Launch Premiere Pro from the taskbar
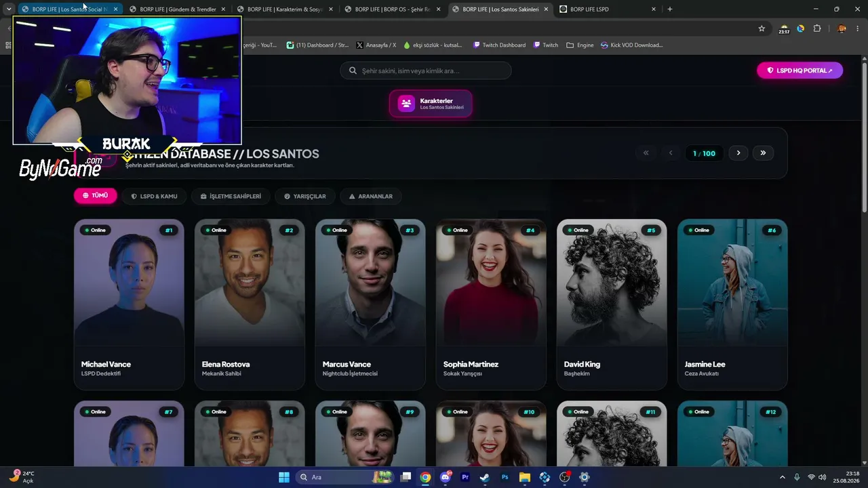The width and height of the screenshot is (868, 488). click(x=465, y=477)
